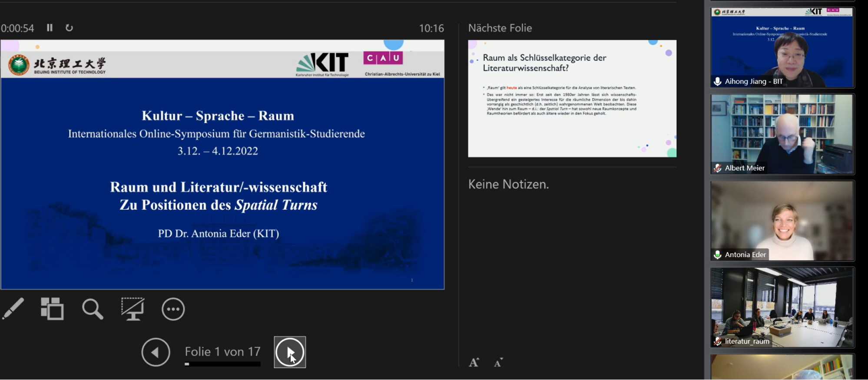Image resolution: width=868 pixels, height=380 pixels.
Task: Click Albert Meier's muted microphone icon
Action: click(718, 168)
